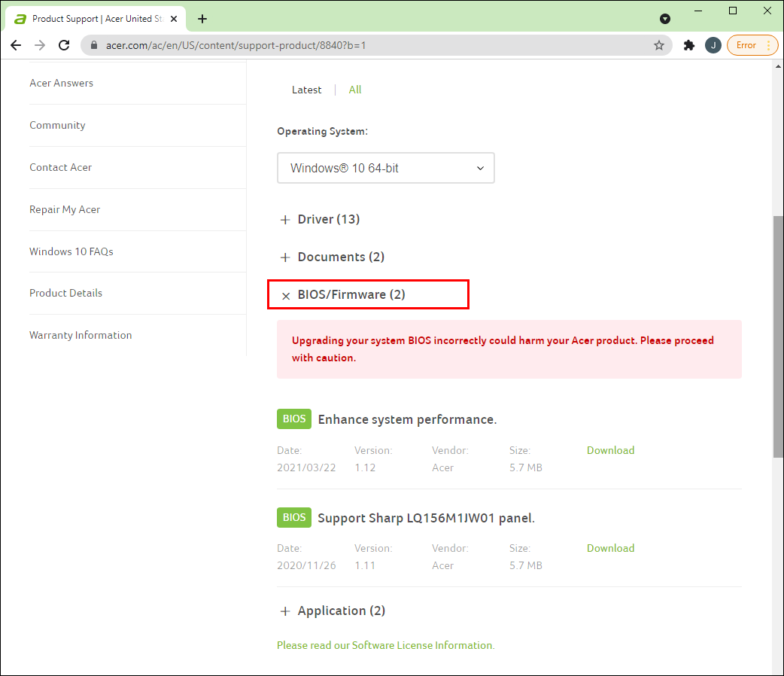784x676 pixels.
Task: Open a new browser tab
Action: pos(202,19)
